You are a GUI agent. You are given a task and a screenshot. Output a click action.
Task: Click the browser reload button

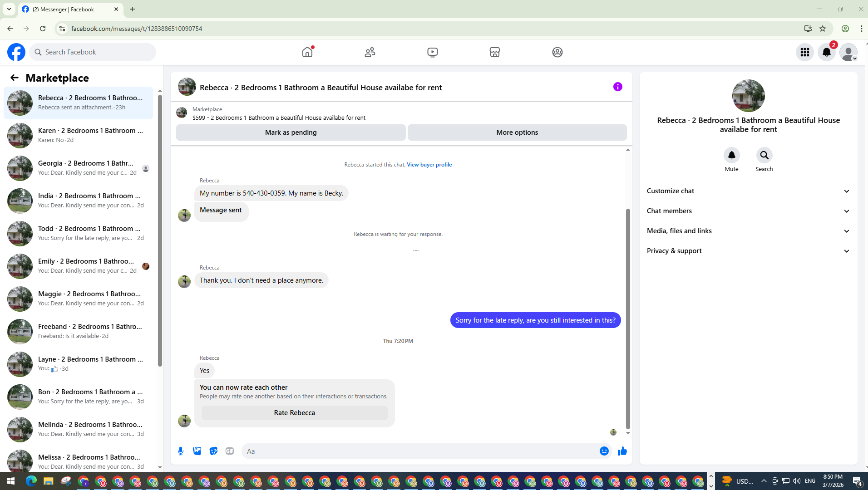click(43, 29)
